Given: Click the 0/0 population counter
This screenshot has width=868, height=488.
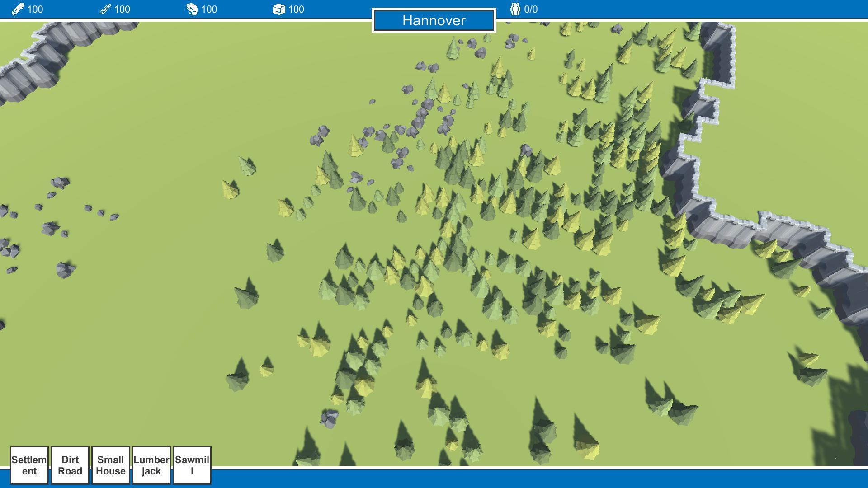Looking at the screenshot, I should pyautogui.click(x=531, y=9).
